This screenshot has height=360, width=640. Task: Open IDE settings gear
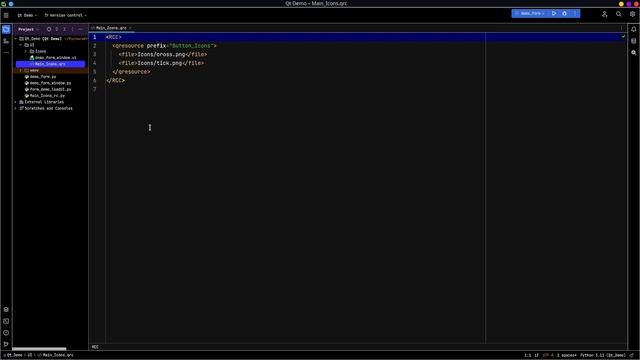(x=632, y=14)
